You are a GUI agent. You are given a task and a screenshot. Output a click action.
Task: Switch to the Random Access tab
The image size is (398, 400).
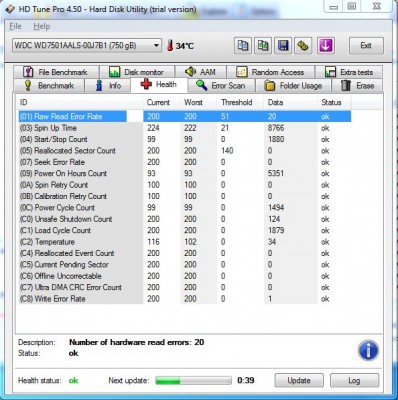tap(270, 72)
